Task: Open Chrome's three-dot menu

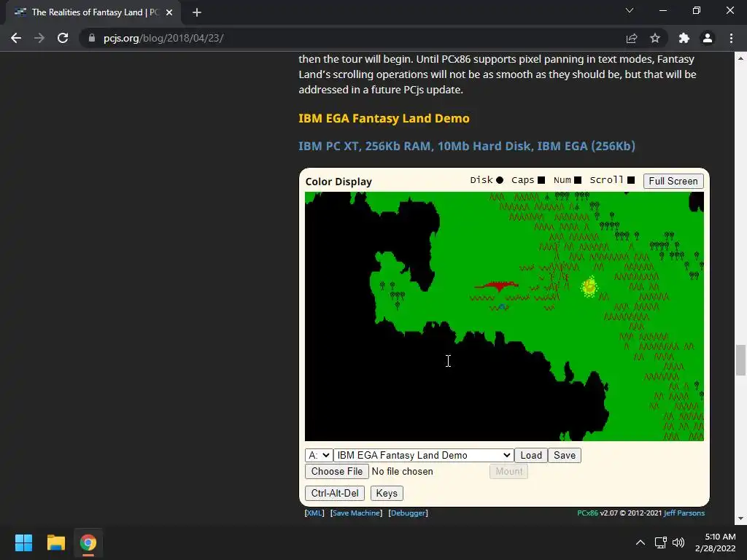Action: point(731,38)
